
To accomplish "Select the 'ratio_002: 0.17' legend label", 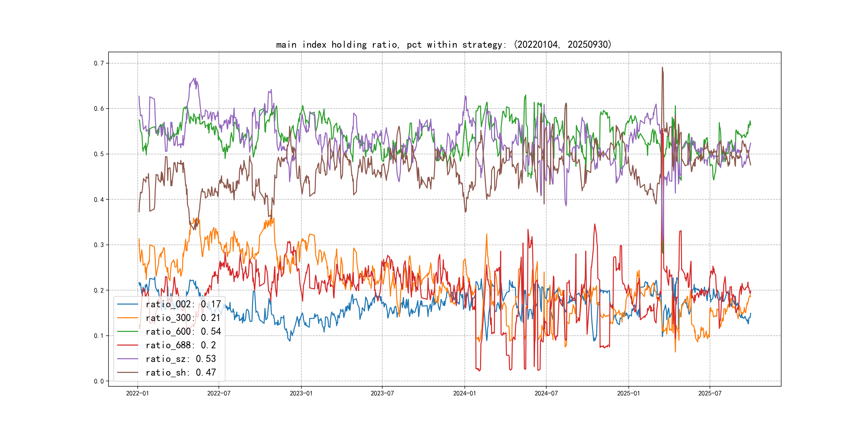I will (183, 304).
